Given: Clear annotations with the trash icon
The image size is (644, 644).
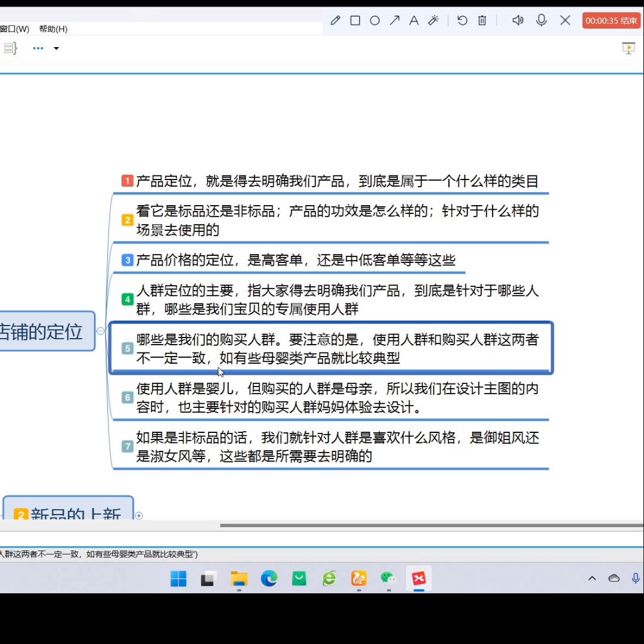Looking at the screenshot, I should click(x=482, y=20).
